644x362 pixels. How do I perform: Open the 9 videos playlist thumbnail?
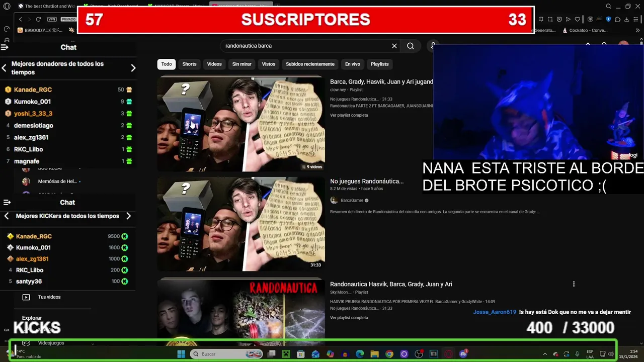(x=241, y=124)
